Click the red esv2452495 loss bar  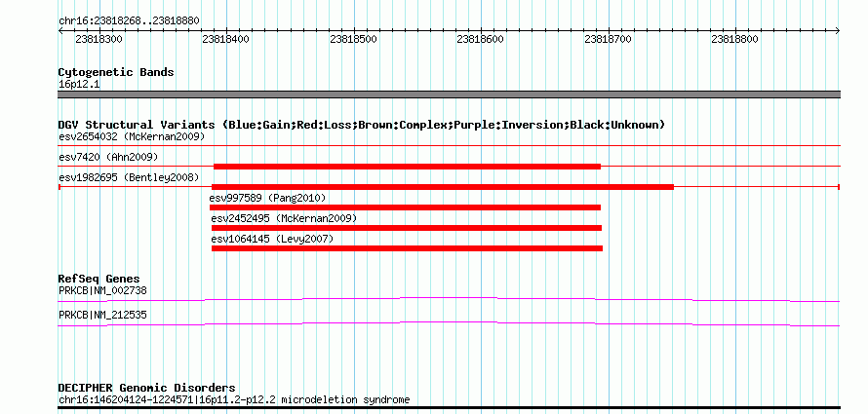tap(407, 228)
